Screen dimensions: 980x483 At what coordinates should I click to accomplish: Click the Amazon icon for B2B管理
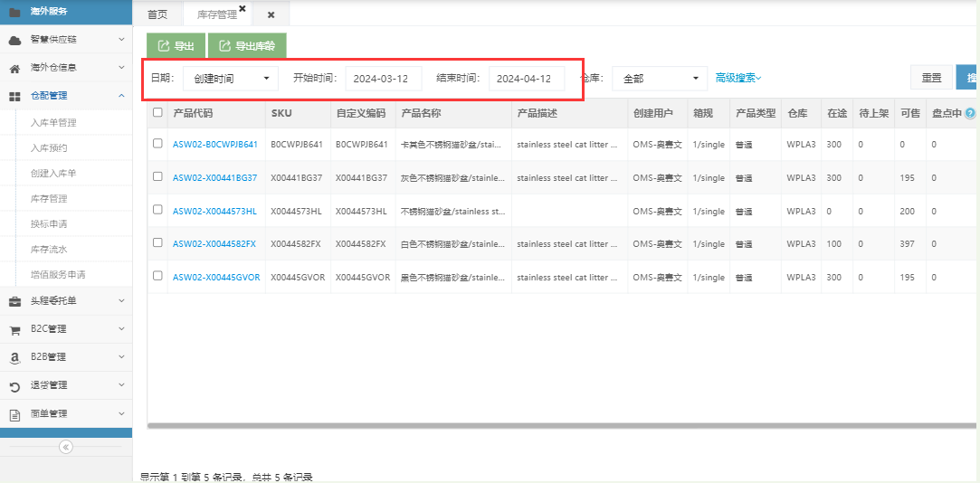[x=14, y=358]
